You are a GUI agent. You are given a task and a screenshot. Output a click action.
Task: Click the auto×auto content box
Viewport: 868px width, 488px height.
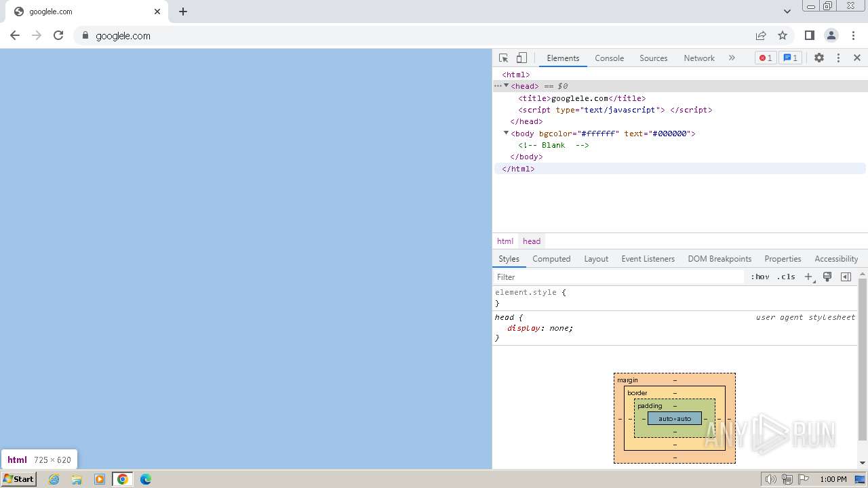click(675, 418)
